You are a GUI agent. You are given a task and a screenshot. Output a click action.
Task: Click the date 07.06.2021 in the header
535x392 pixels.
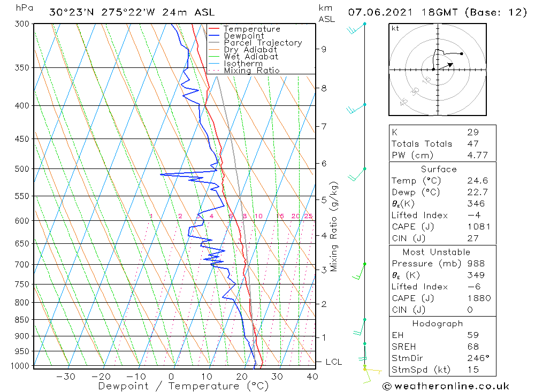point(380,12)
